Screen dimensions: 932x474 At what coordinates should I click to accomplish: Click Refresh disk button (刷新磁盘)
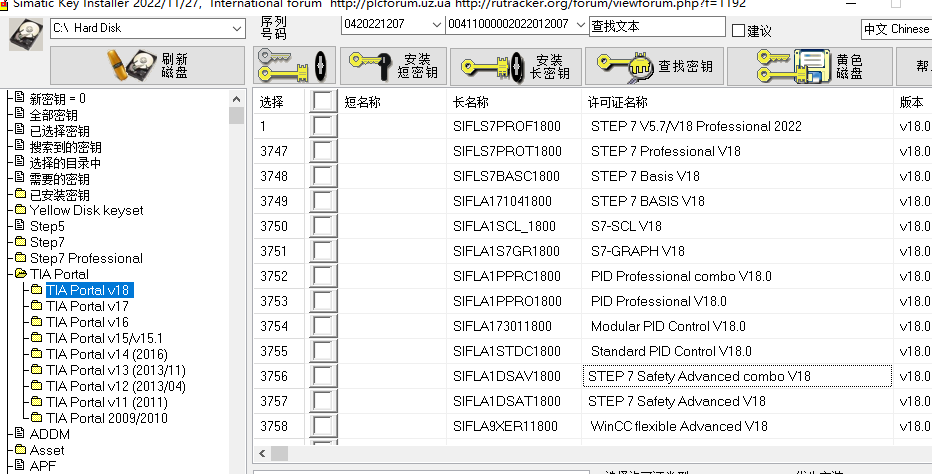click(147, 65)
